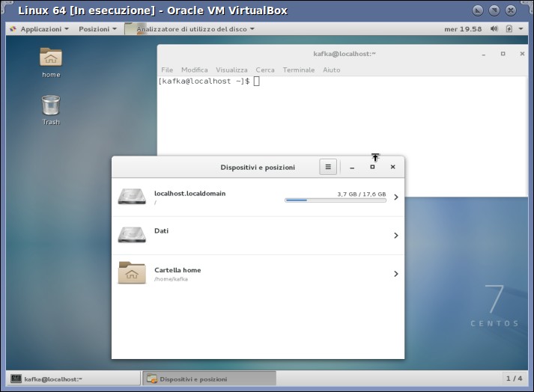Switch to kafka@localhost terminal taskbar button

(x=73, y=379)
